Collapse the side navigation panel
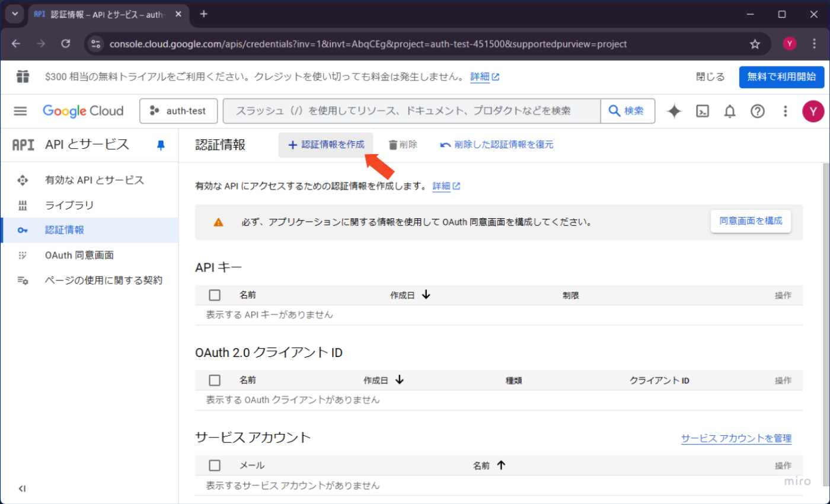 point(22,489)
